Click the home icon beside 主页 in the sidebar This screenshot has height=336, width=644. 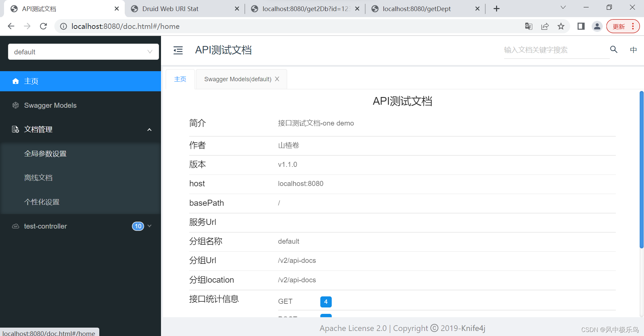(x=15, y=81)
